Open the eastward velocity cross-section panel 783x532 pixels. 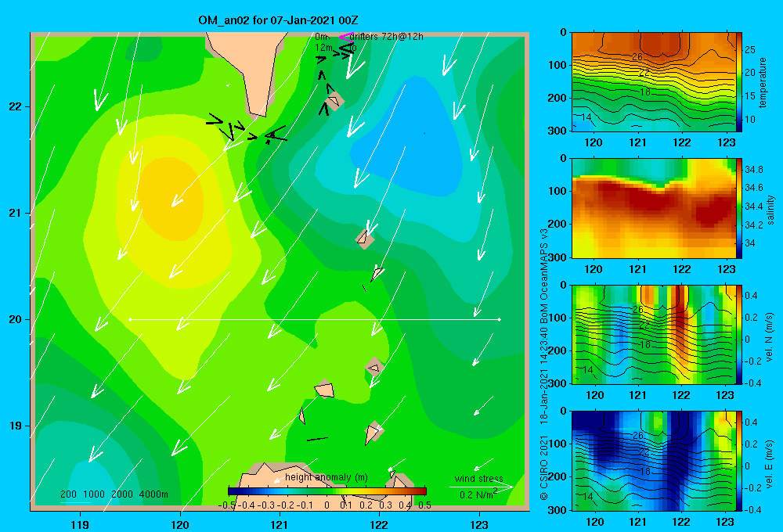tap(654, 461)
